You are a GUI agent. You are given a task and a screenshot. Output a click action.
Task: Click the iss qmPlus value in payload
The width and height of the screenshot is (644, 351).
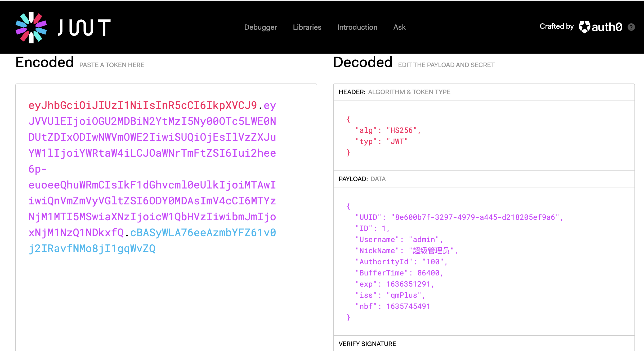tap(404, 295)
